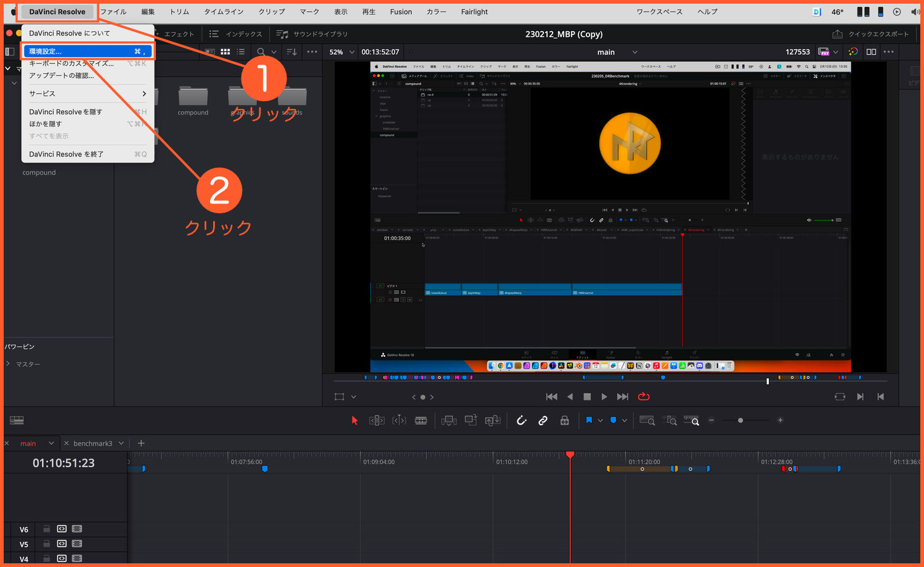
Task: Click the play reverse button
Action: pos(570,397)
